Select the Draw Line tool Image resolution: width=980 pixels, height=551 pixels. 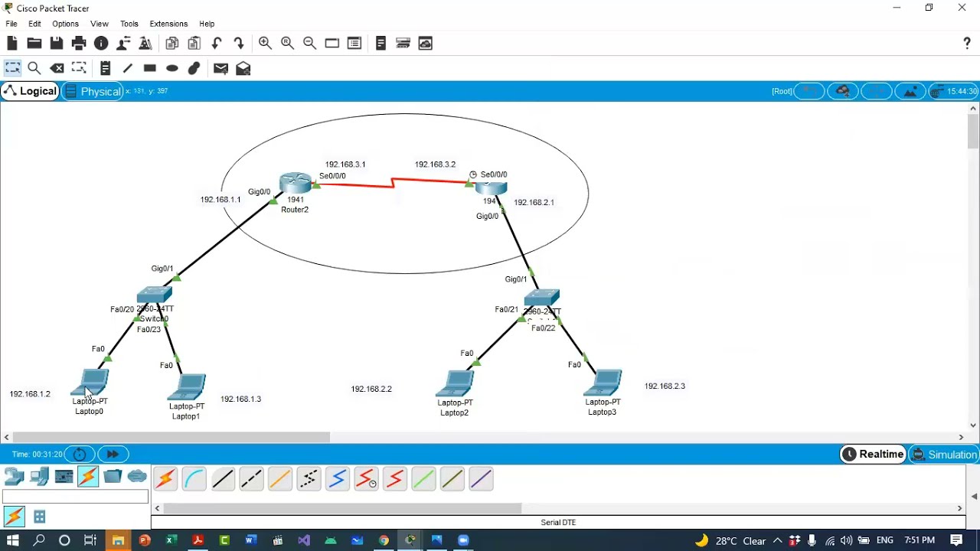pos(128,68)
